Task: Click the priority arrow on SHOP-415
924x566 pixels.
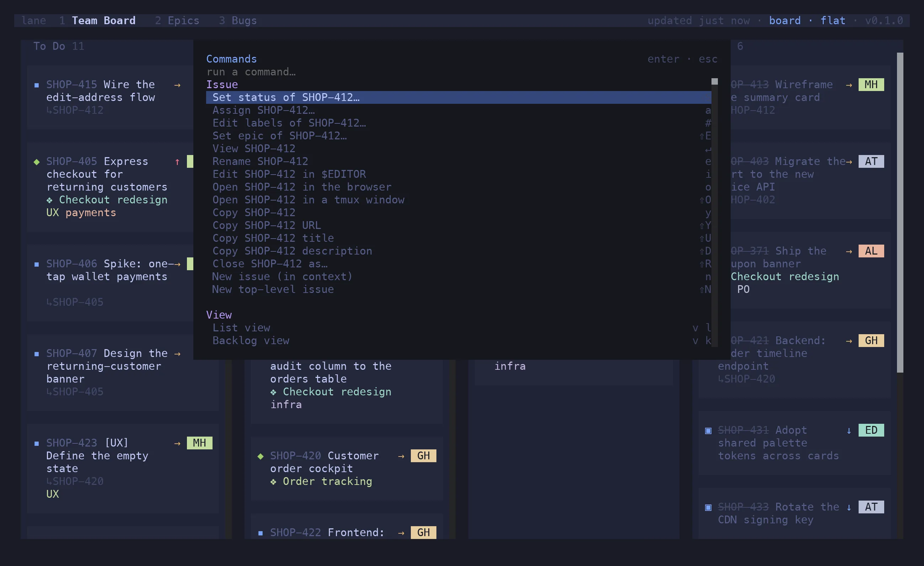Action: [x=177, y=85]
